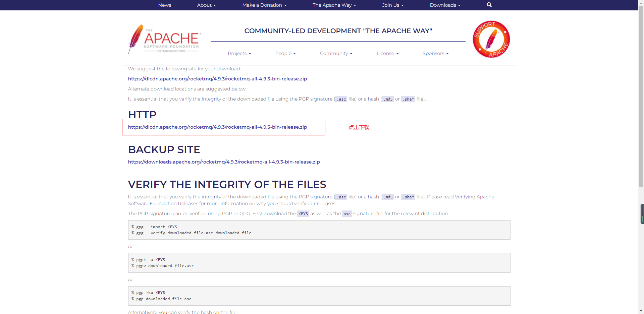This screenshot has width=644, height=314.
Task: Click the suggested dlcdn rocketmq download link
Action: (217, 79)
